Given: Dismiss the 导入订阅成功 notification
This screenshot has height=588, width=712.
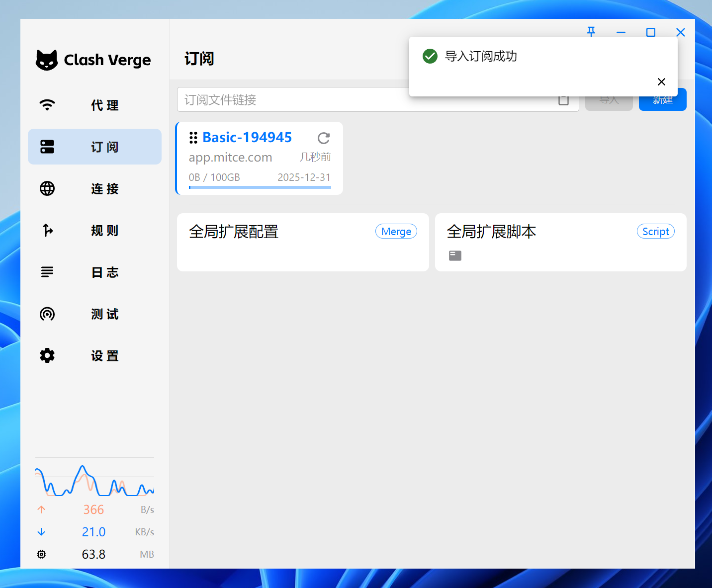Looking at the screenshot, I should [x=661, y=82].
